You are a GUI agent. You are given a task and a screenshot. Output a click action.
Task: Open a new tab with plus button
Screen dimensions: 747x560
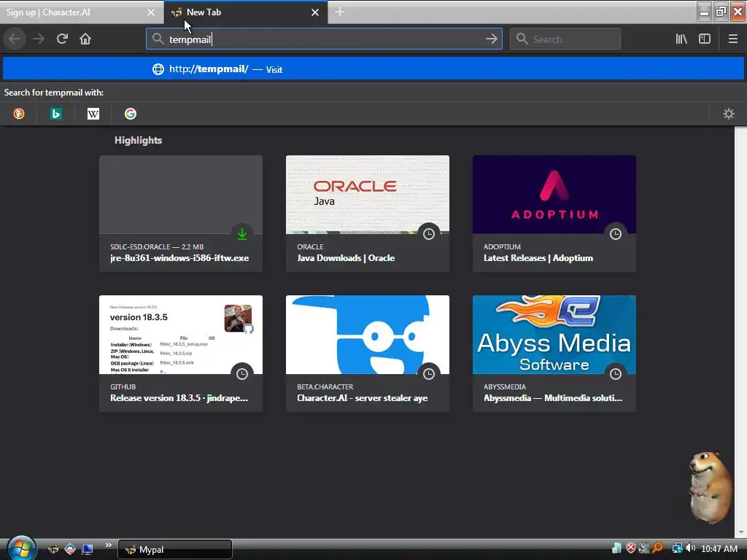tap(340, 12)
